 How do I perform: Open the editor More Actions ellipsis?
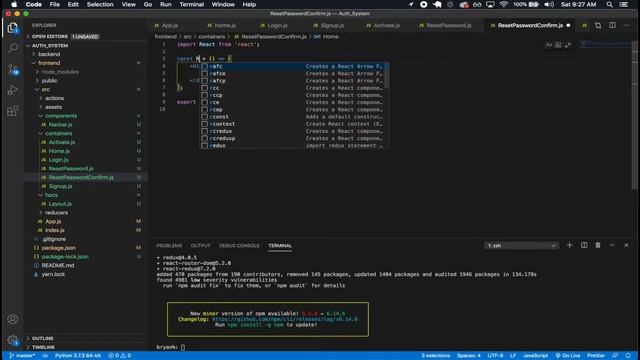pos(626,25)
